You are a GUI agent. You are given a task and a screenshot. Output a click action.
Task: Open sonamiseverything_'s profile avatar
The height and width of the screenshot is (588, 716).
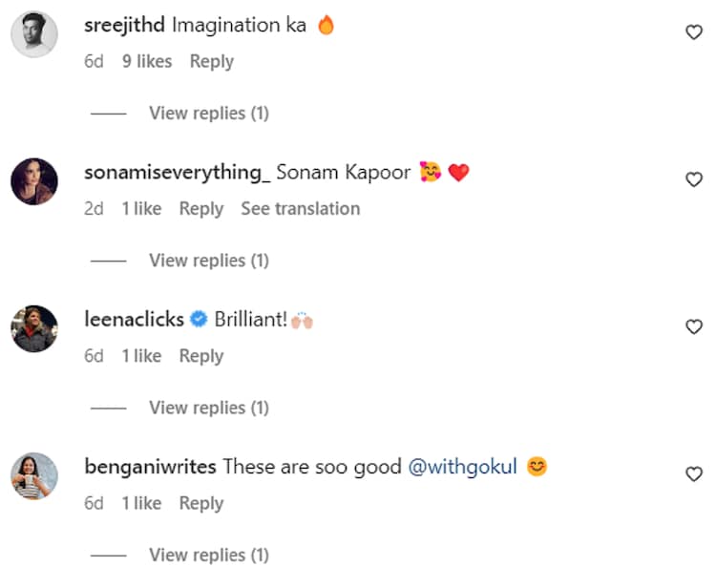click(34, 180)
